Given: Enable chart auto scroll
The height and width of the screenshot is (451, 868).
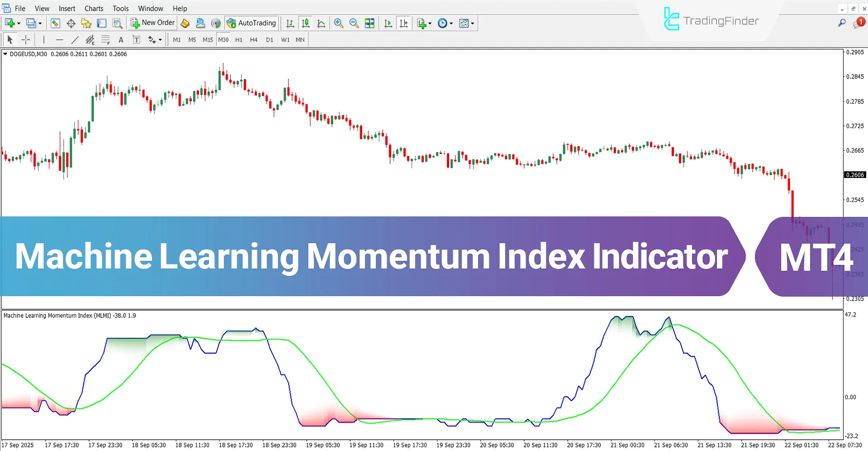Looking at the screenshot, I should [x=388, y=23].
